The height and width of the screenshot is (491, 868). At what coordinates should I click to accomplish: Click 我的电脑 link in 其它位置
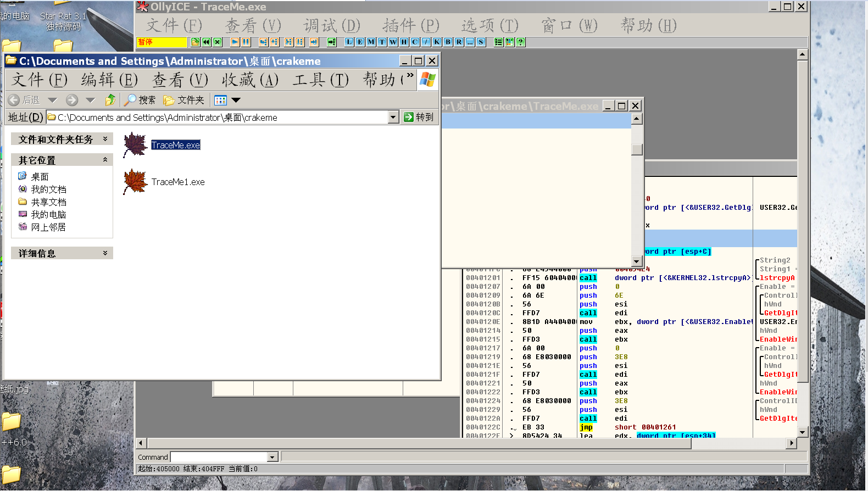click(49, 214)
